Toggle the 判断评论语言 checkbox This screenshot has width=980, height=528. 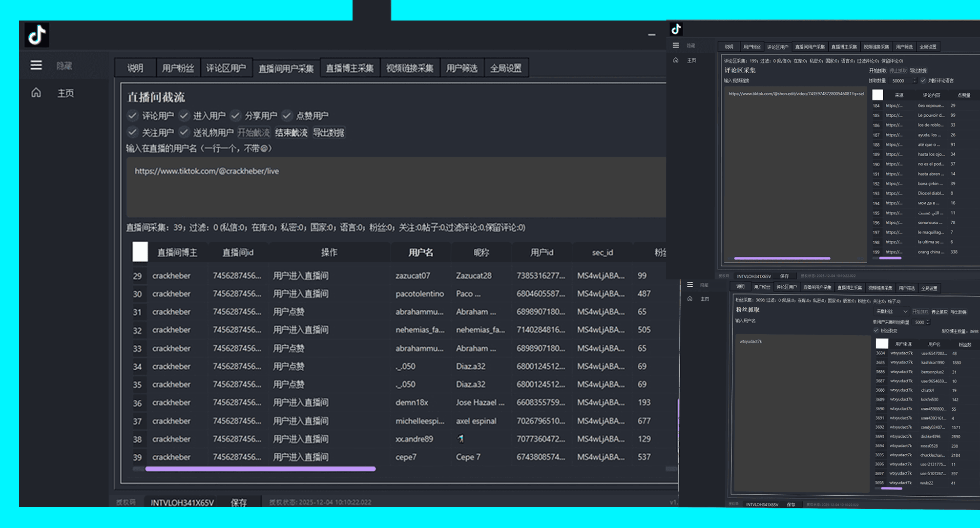(x=923, y=81)
